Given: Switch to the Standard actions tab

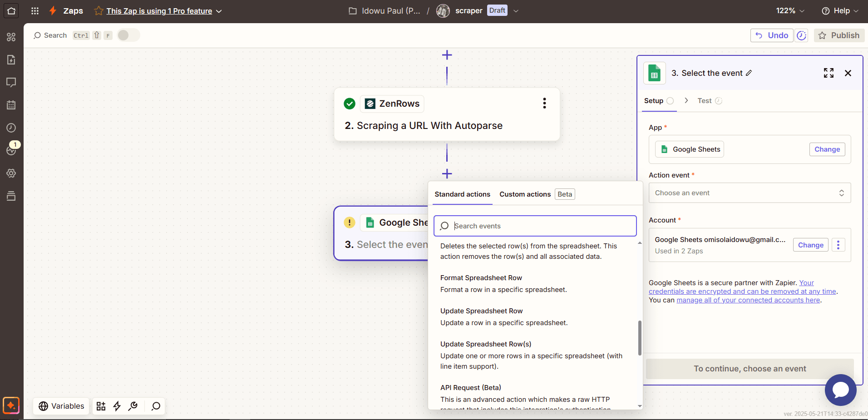Looking at the screenshot, I should coord(462,194).
